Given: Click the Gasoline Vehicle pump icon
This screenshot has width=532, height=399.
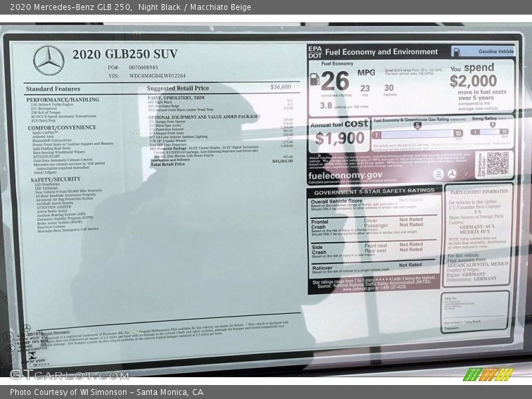Looking at the screenshot, I should pos(457,52).
